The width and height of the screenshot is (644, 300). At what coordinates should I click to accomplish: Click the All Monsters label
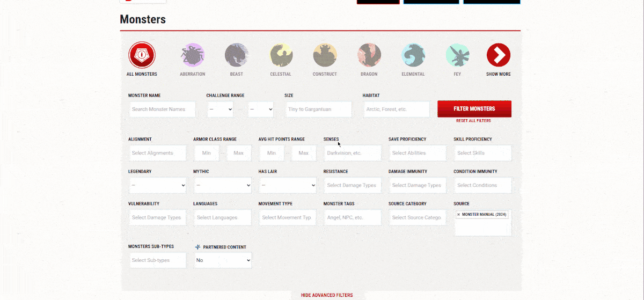tap(142, 74)
